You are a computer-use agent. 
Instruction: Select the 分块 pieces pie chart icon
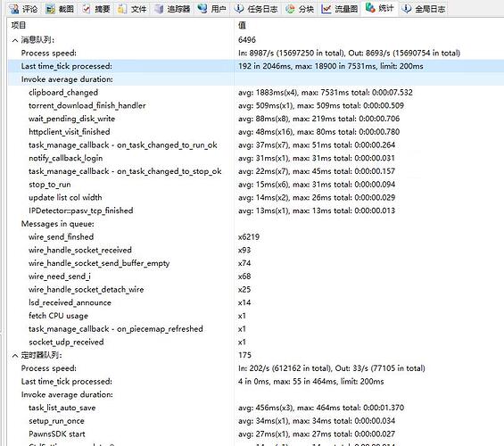point(290,9)
